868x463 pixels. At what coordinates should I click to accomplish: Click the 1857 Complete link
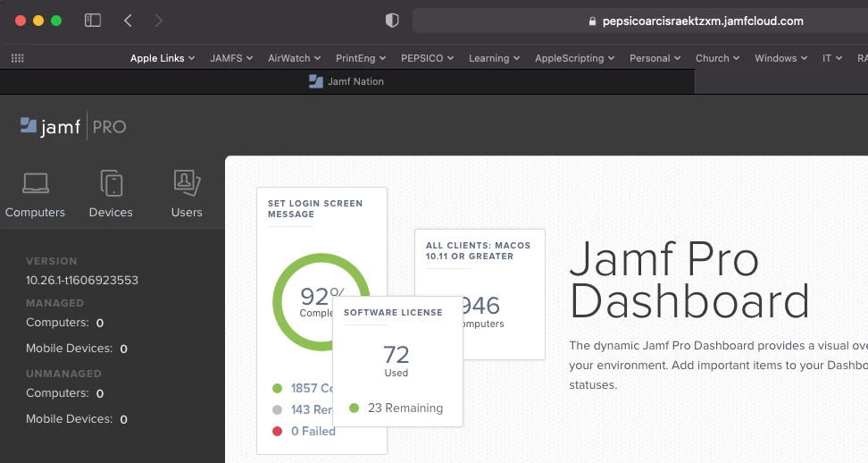point(311,388)
